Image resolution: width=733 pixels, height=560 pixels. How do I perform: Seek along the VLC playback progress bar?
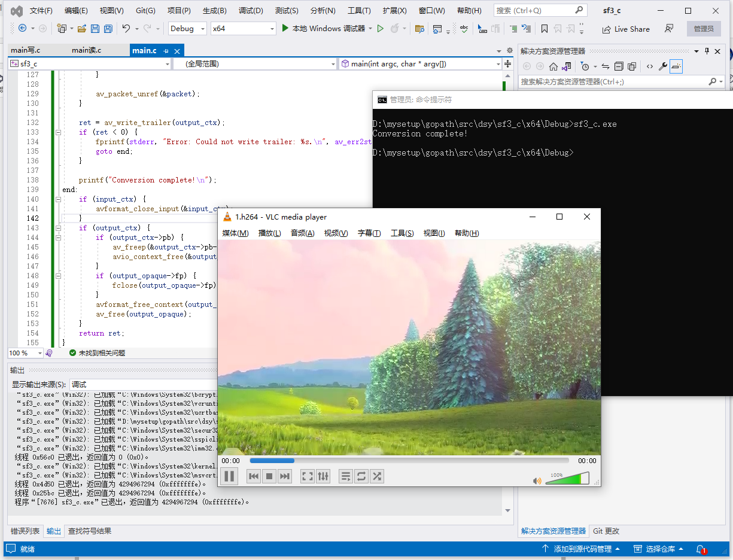pyautogui.click(x=409, y=461)
